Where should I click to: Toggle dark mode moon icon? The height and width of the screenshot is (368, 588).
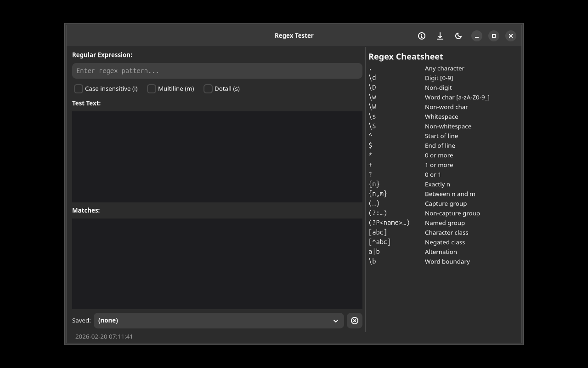tap(458, 36)
